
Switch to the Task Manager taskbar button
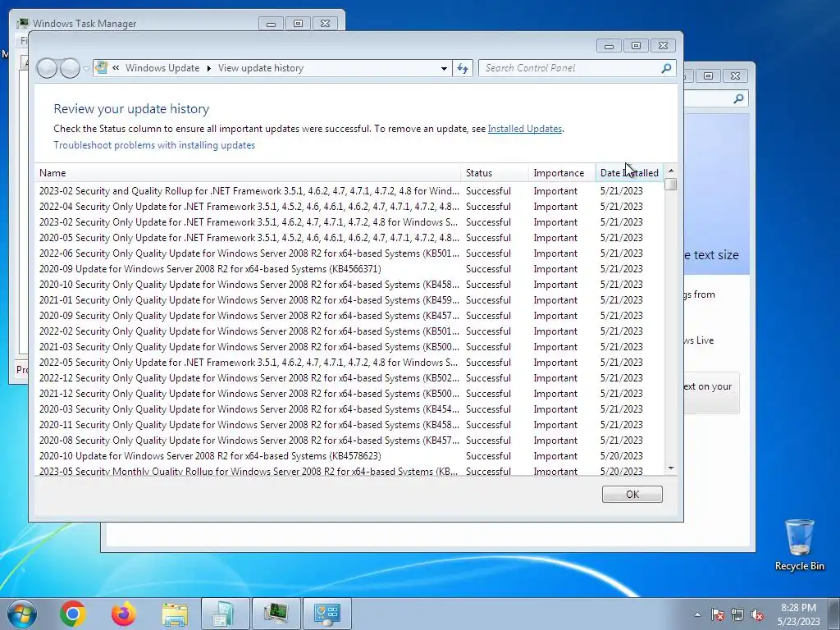coord(276,614)
